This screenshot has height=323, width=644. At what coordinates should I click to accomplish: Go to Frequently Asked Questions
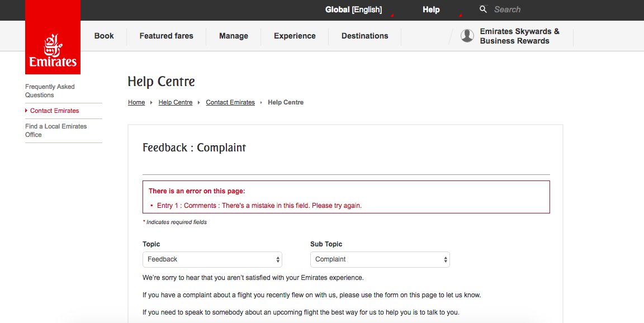coord(50,91)
